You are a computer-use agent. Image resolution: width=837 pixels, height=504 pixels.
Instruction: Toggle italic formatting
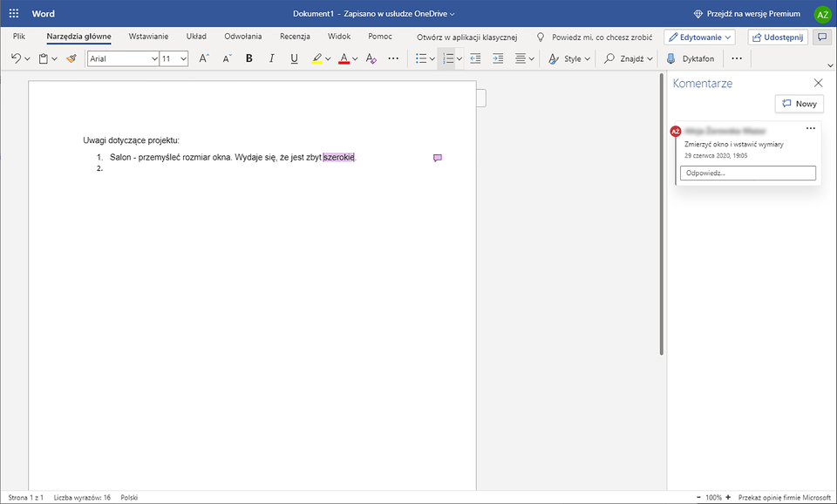point(271,58)
